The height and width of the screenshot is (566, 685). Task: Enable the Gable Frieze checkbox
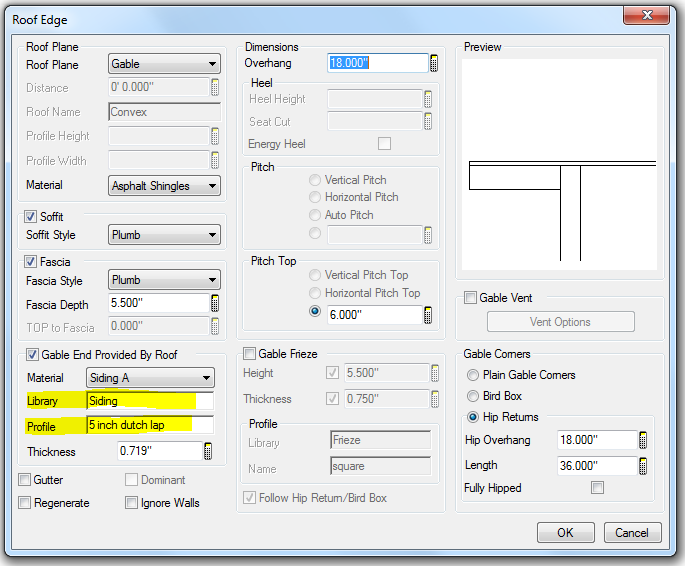(x=249, y=353)
